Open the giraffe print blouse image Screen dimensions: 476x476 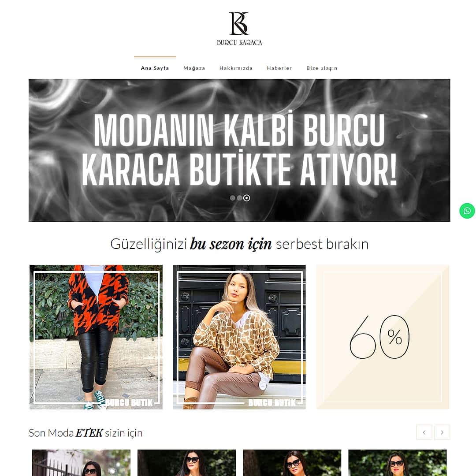(239, 337)
